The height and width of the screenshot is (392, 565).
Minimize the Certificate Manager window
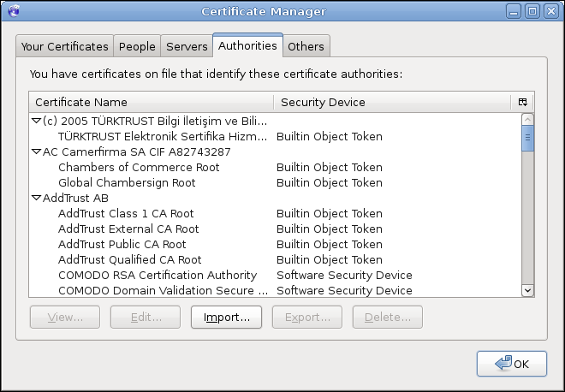coord(513,11)
